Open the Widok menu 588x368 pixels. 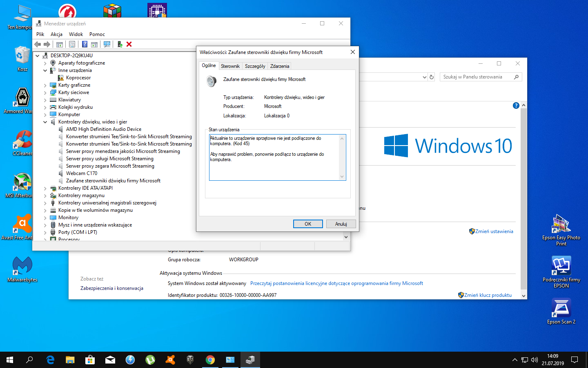pyautogui.click(x=76, y=34)
